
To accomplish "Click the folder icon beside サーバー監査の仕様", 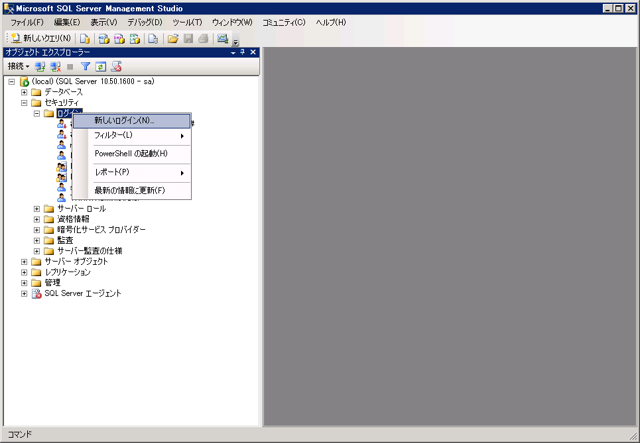I will (49, 252).
